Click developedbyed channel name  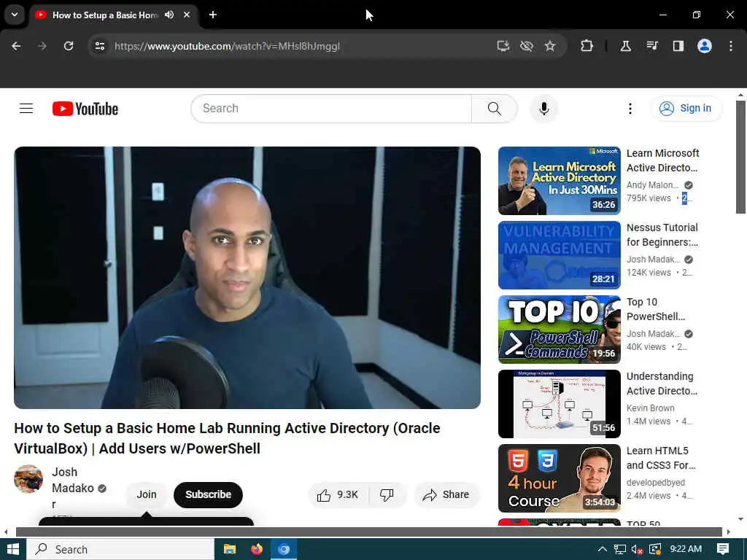pyautogui.click(x=656, y=483)
